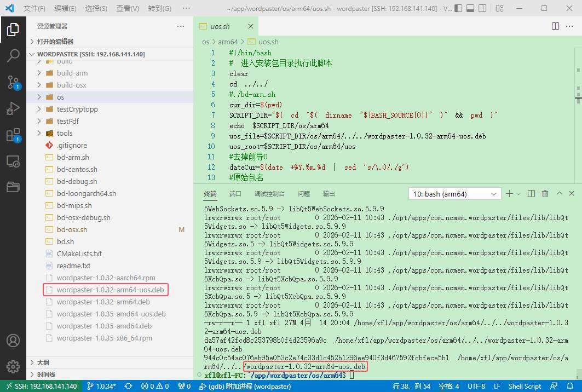
Task: Open the Search view in activity bar
Action: click(x=13, y=55)
